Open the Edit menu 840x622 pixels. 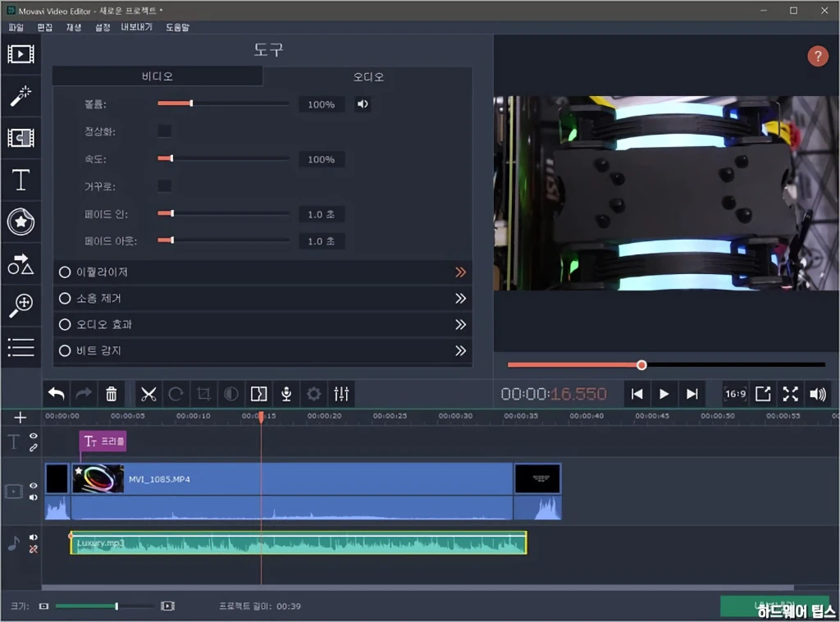[44, 27]
